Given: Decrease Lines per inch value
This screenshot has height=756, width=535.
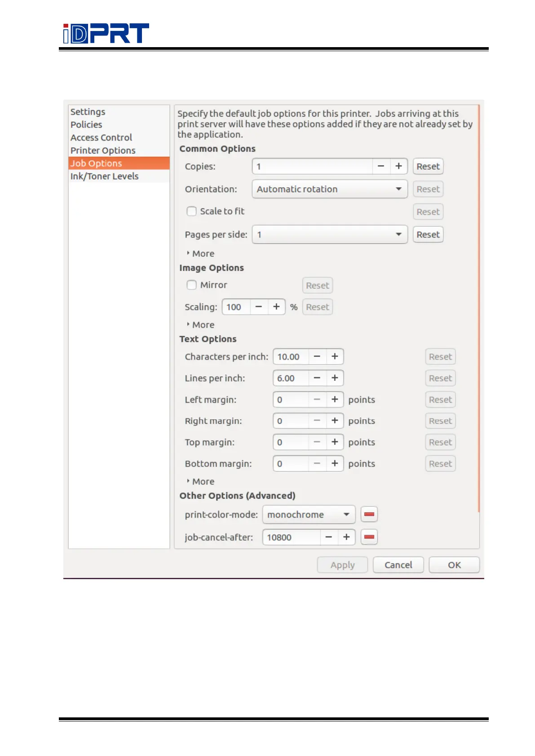Looking at the screenshot, I should [317, 378].
